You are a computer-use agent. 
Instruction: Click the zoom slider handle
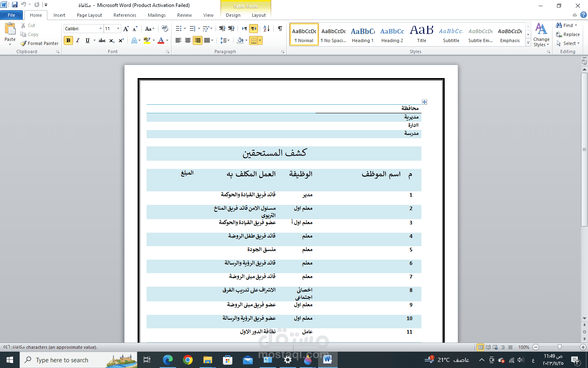pos(559,347)
